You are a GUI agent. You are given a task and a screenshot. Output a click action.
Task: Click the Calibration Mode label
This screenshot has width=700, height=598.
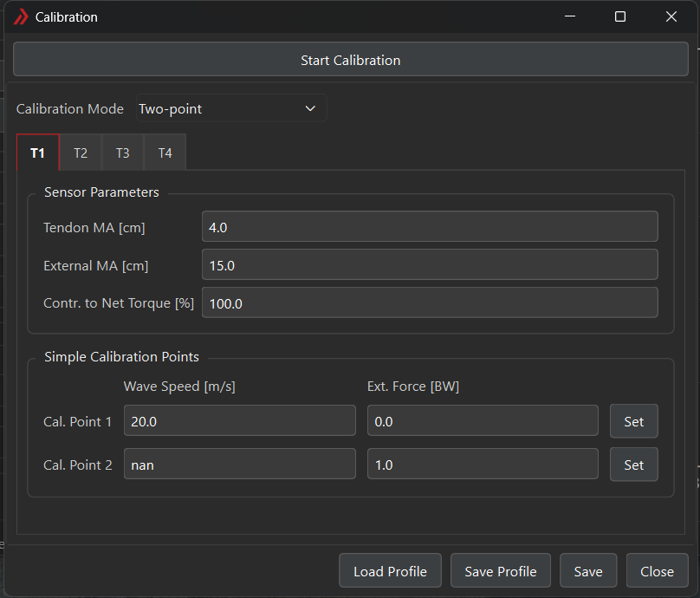(x=70, y=109)
